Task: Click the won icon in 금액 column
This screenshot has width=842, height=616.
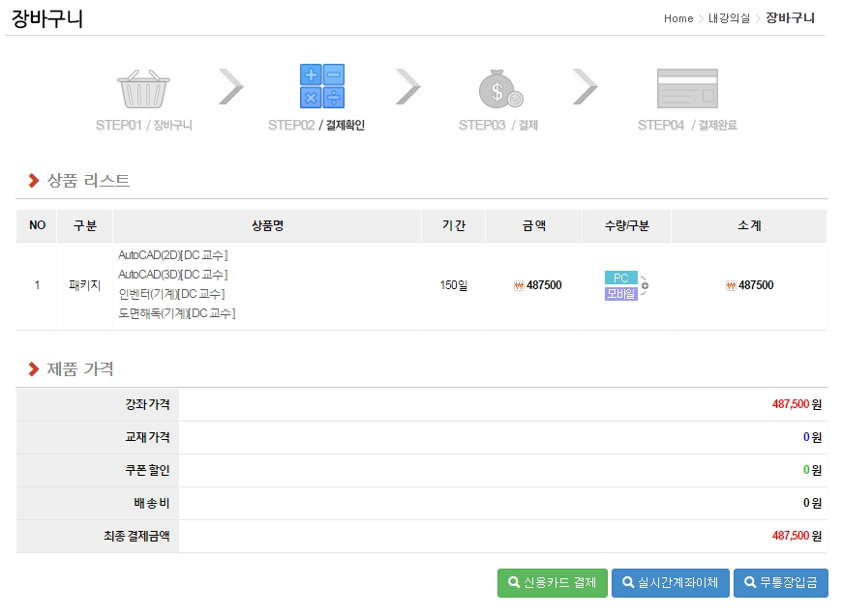Action: tap(520, 285)
